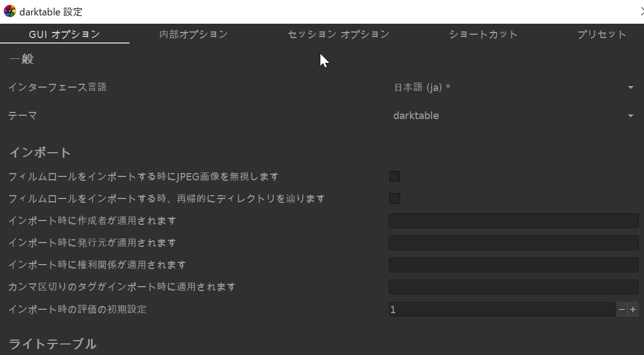Switch to the GUI オプション tab

tap(65, 34)
